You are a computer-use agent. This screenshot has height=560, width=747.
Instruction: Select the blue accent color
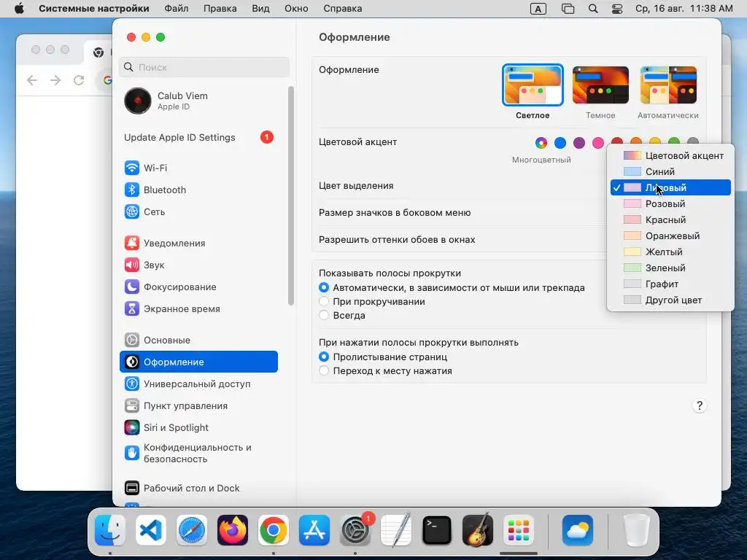point(560,142)
